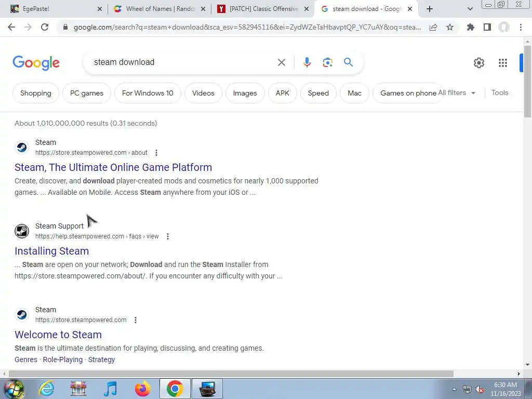Open the music note app in the taskbar

(110, 389)
